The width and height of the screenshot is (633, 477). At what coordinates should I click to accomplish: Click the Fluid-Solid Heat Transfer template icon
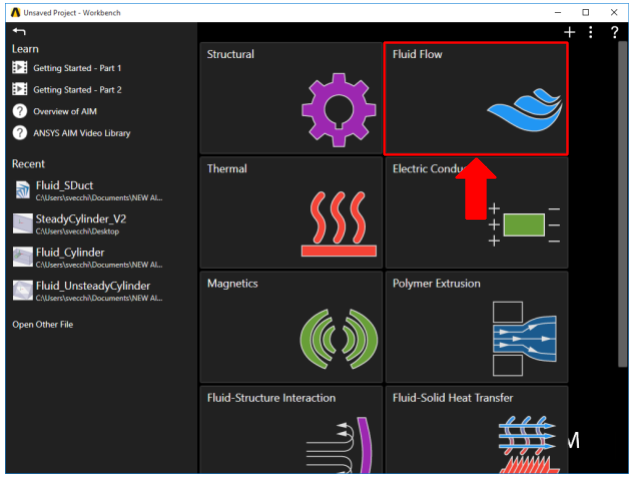click(x=528, y=444)
